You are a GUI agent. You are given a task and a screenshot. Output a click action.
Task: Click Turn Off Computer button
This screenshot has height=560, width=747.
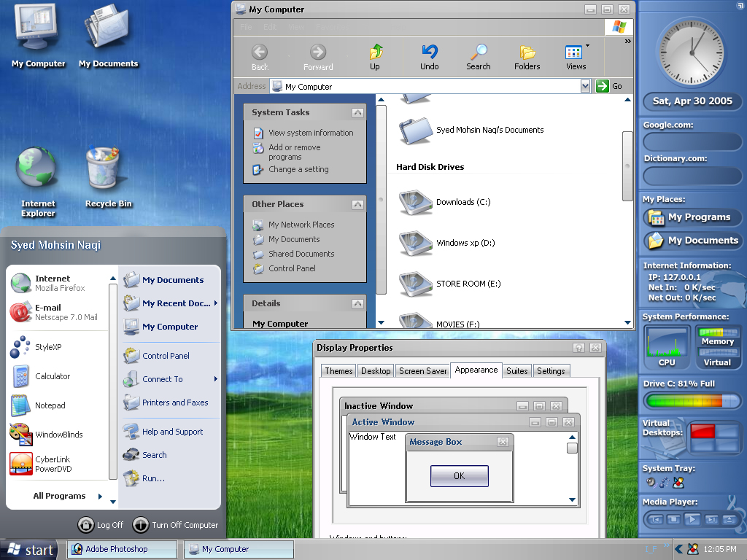click(177, 525)
